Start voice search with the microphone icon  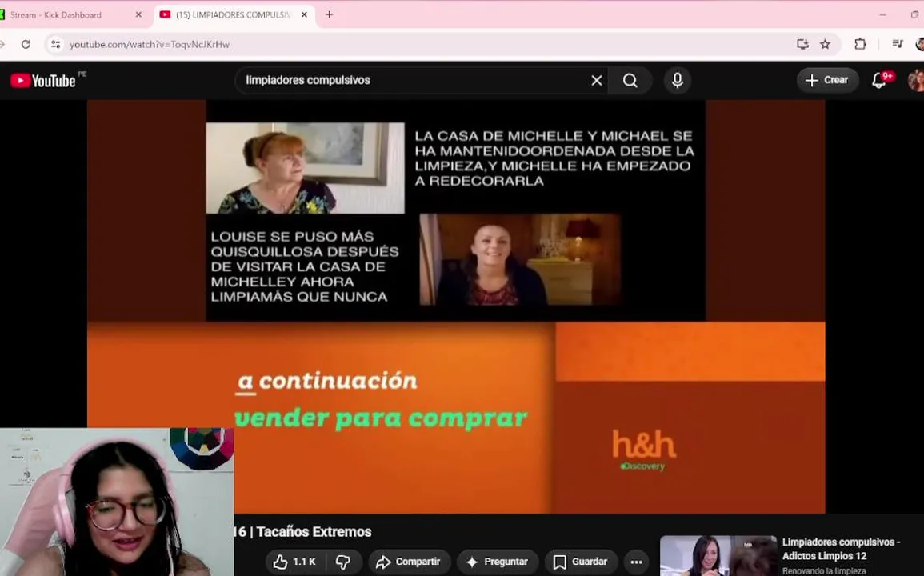[678, 80]
